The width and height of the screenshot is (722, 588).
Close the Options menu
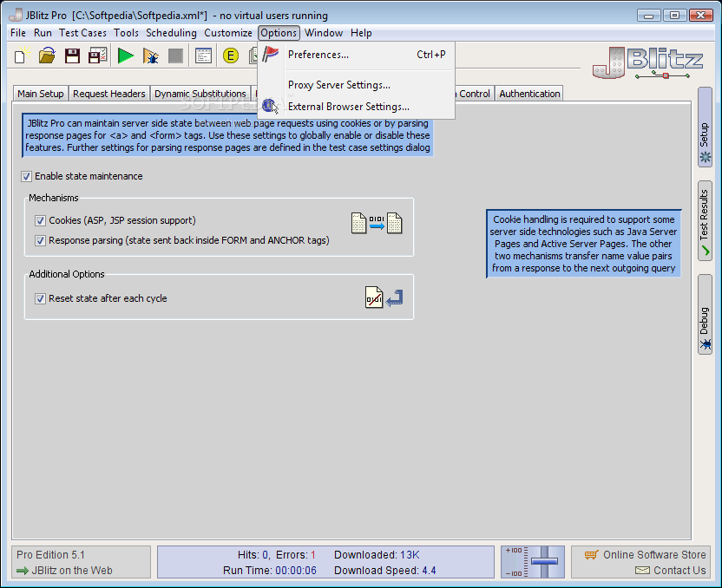(x=279, y=33)
